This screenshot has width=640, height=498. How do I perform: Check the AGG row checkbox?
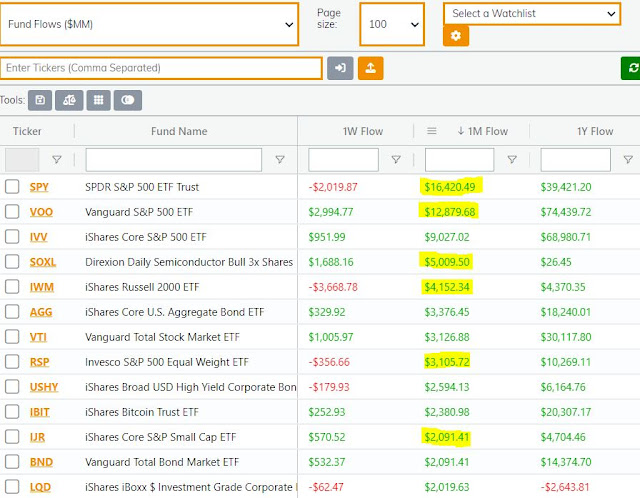click(x=12, y=311)
